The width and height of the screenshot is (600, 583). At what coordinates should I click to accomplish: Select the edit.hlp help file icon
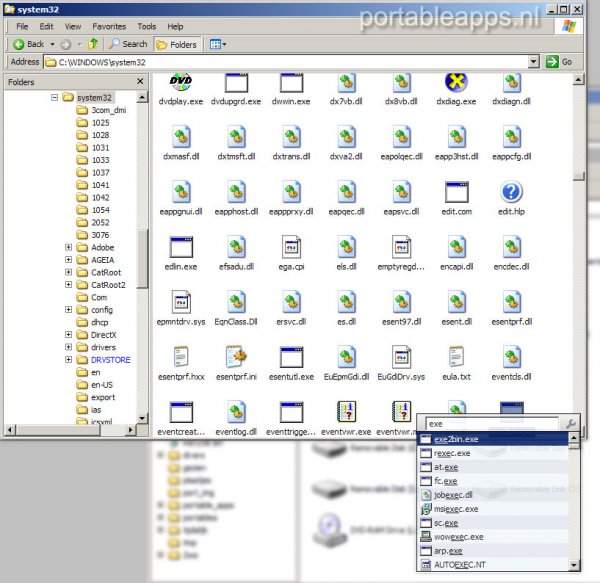click(x=512, y=192)
